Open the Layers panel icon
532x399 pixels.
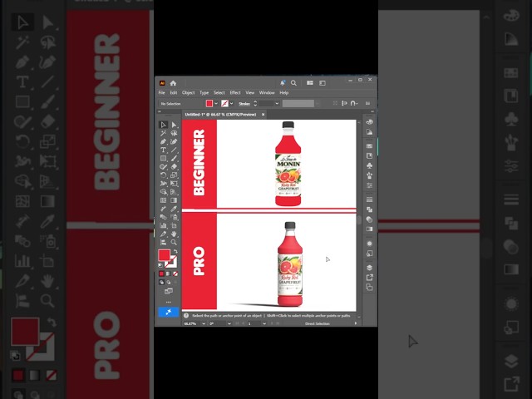(x=369, y=268)
